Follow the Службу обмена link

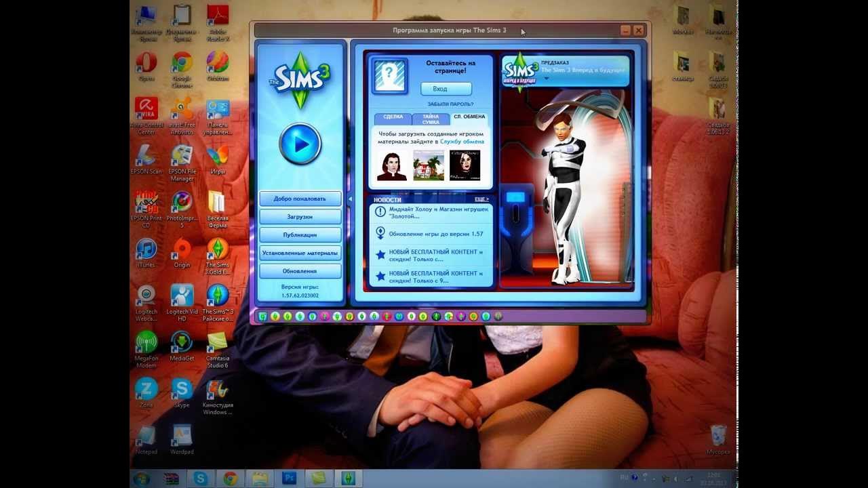[462, 142]
